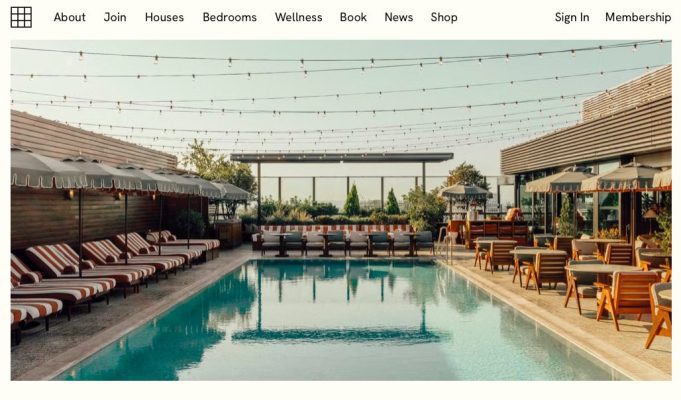
Task: Select the Wellness header link
Action: [x=298, y=17]
